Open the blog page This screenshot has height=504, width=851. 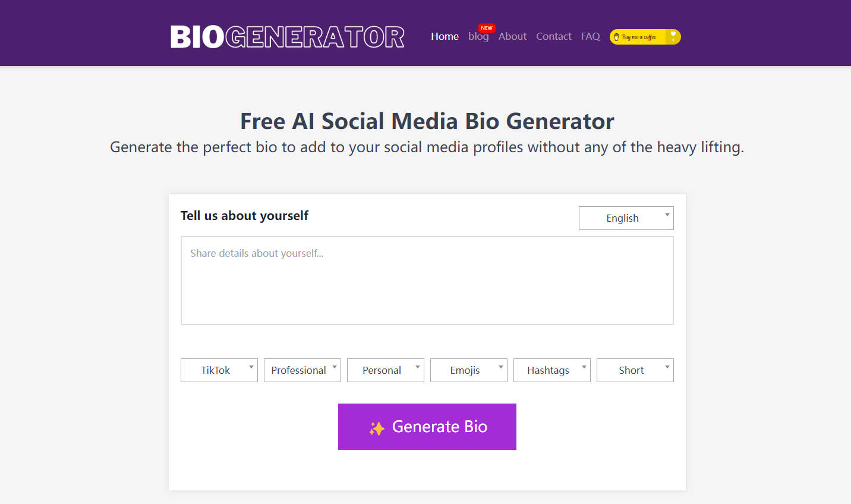click(479, 36)
